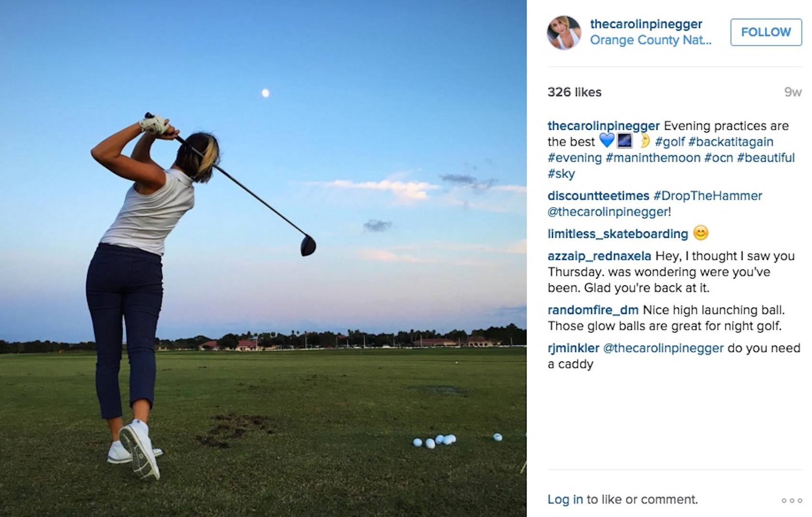Visit rjminkler commenter profile

click(573, 348)
